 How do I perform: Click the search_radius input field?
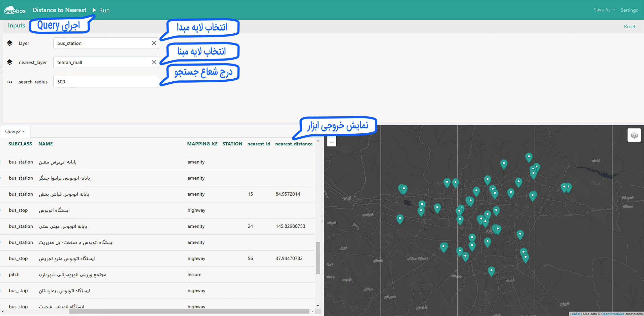click(106, 82)
